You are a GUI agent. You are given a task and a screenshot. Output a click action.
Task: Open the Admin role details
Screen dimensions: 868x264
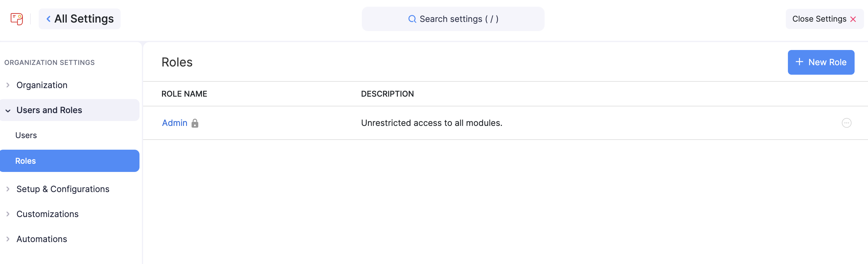pyautogui.click(x=174, y=123)
